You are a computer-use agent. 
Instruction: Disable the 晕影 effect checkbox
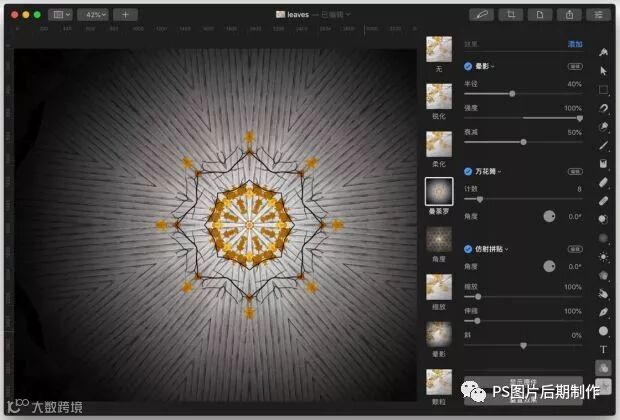click(468, 66)
